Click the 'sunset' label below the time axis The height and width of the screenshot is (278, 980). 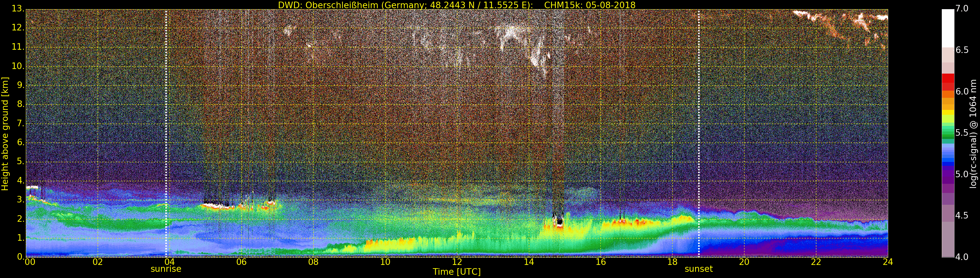pos(698,269)
